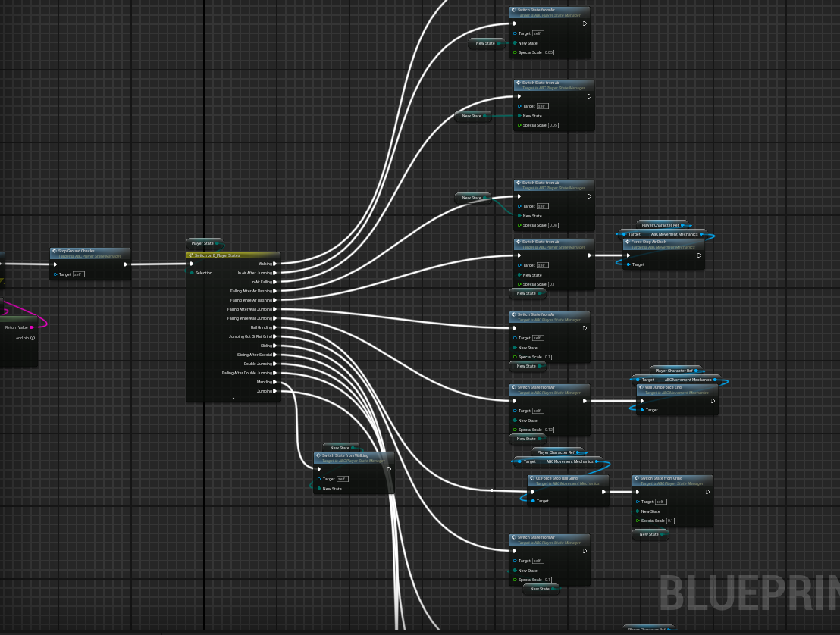Click the Rail Grinding output exec pin
This screenshot has height=635, width=840.
click(x=275, y=327)
